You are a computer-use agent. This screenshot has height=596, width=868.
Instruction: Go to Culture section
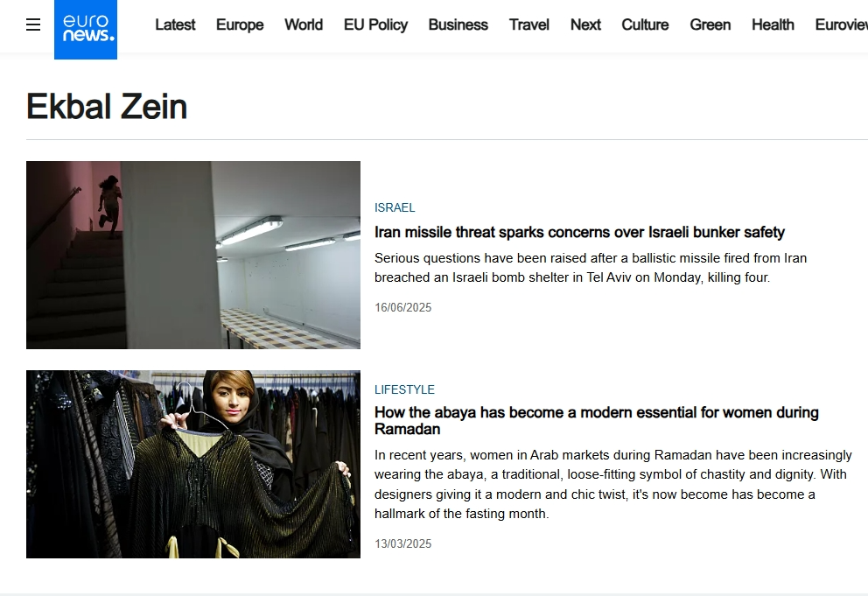tap(645, 25)
